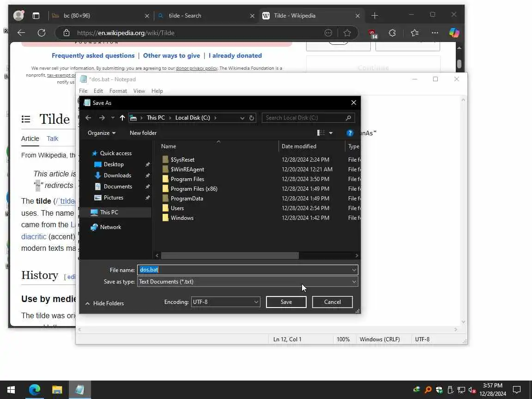Expand the address path history dropdown

pyautogui.click(x=242, y=118)
